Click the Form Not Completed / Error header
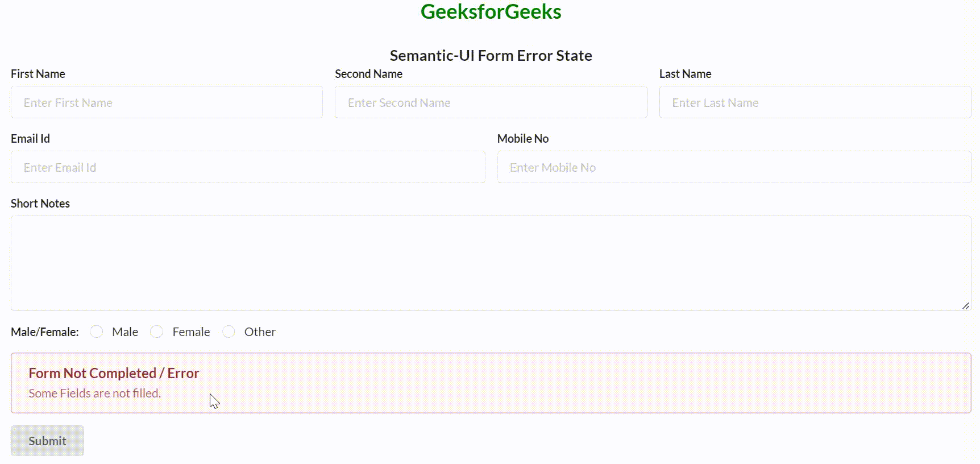Image resolution: width=980 pixels, height=464 pixels. click(x=114, y=373)
